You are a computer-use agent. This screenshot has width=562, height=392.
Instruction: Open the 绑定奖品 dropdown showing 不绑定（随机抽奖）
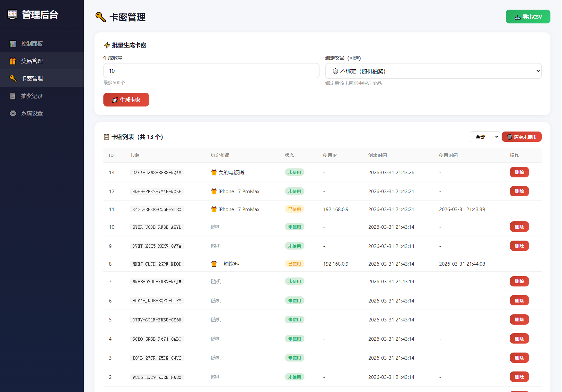[433, 71]
